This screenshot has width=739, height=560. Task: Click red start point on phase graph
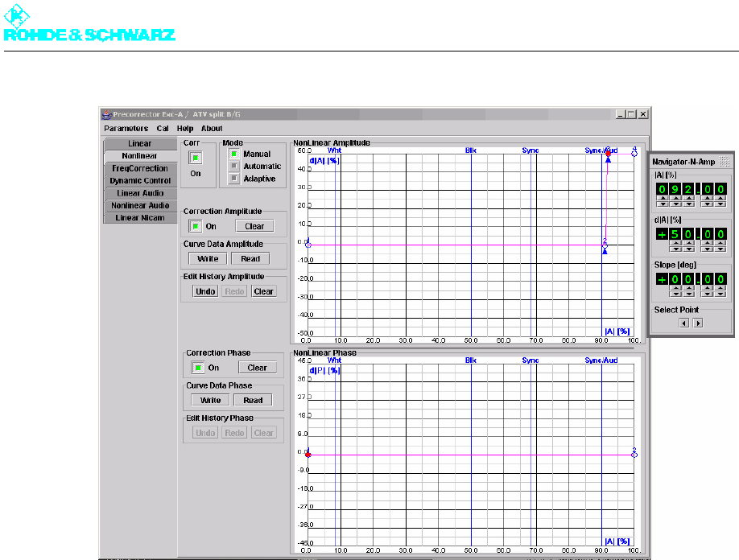[x=308, y=455]
